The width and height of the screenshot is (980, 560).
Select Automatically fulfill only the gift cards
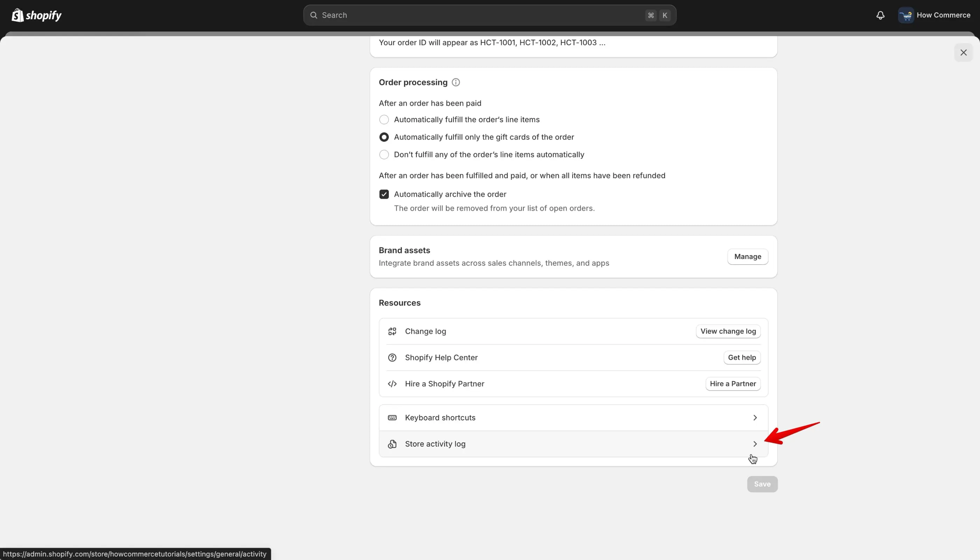tap(384, 137)
